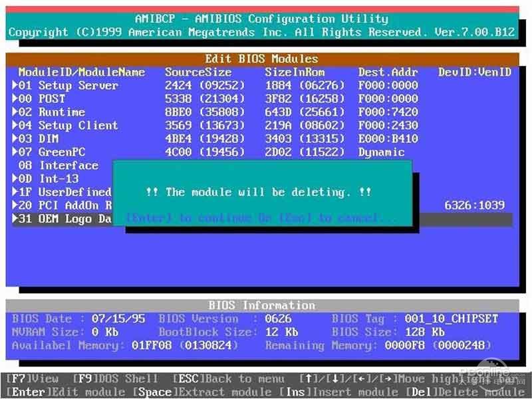532x399 pixels.
Task: Select the 01 Setup Server module row
Action: tap(262, 86)
